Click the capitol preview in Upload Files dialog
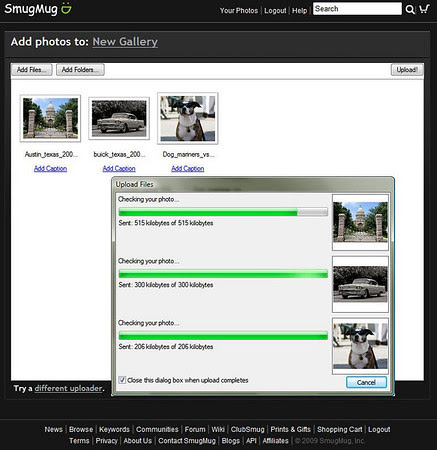The image size is (437, 450). pos(360,222)
